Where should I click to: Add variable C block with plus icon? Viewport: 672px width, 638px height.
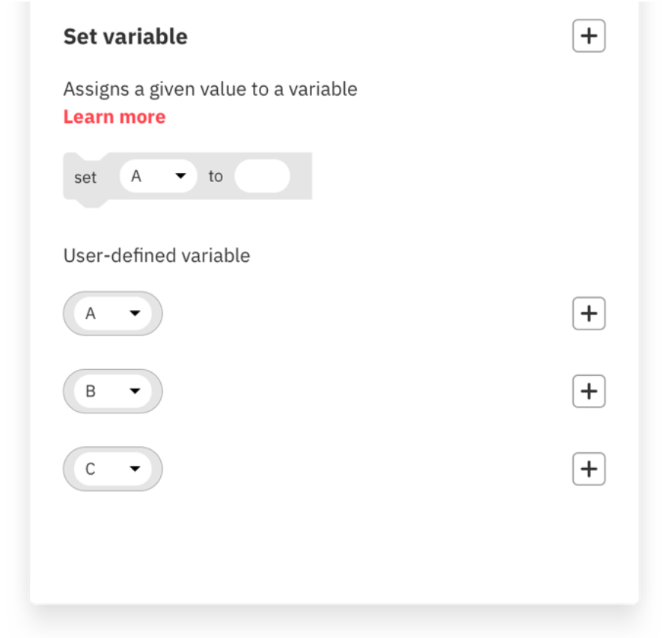[x=588, y=469]
